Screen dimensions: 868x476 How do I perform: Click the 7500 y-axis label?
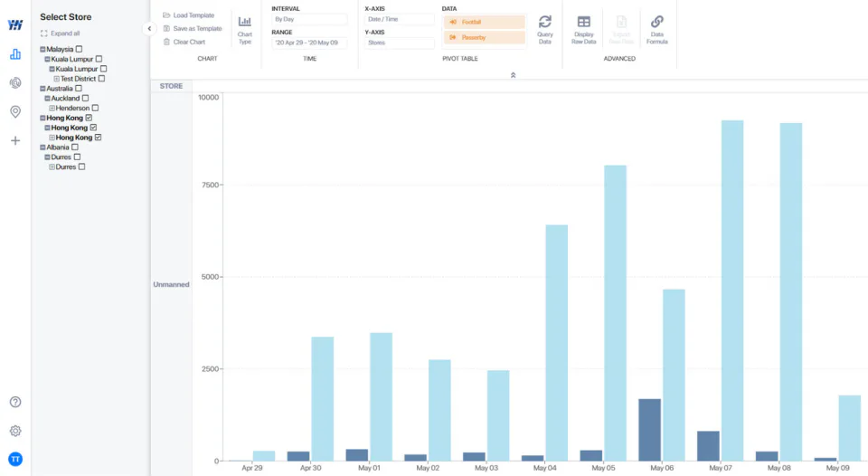210,186
